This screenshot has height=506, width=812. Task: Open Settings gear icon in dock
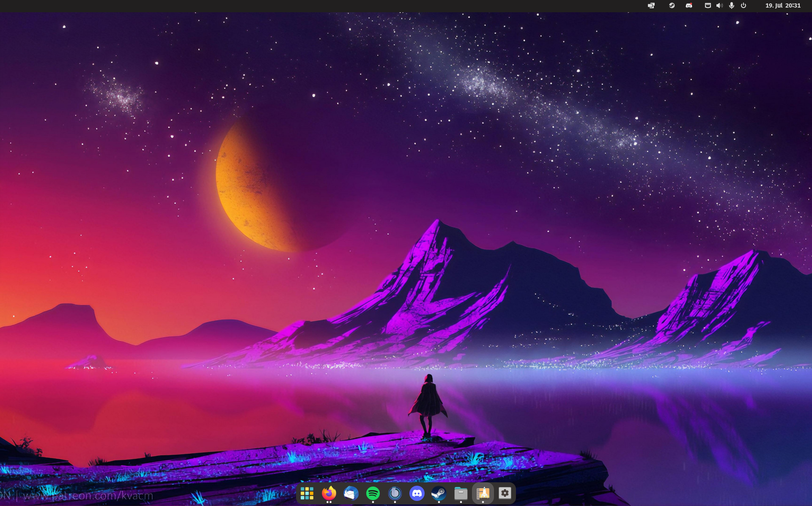pyautogui.click(x=505, y=493)
